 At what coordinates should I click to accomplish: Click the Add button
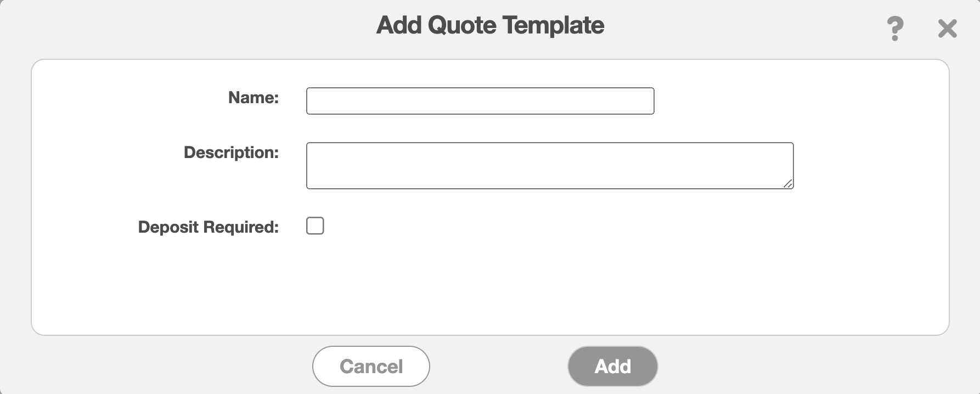click(612, 366)
